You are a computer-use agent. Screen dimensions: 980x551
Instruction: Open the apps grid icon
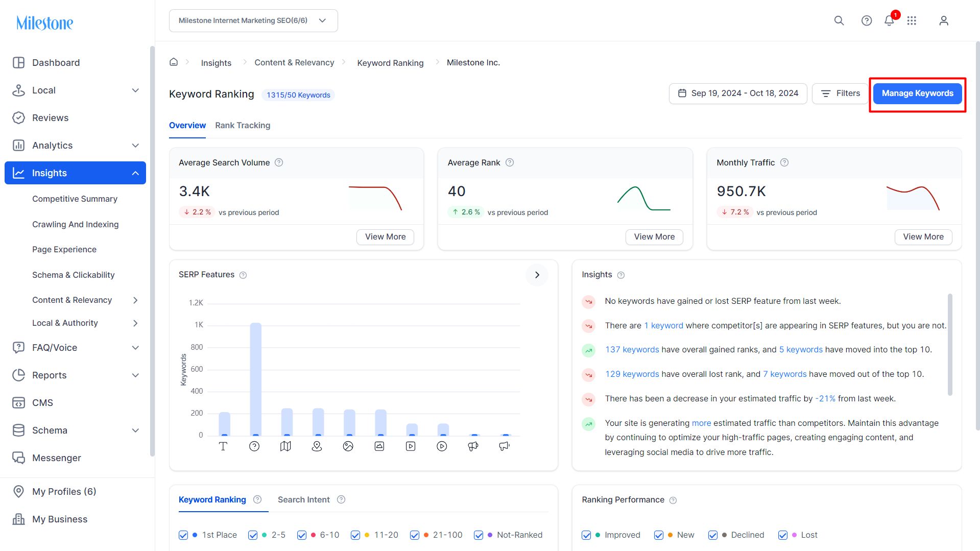click(912, 20)
